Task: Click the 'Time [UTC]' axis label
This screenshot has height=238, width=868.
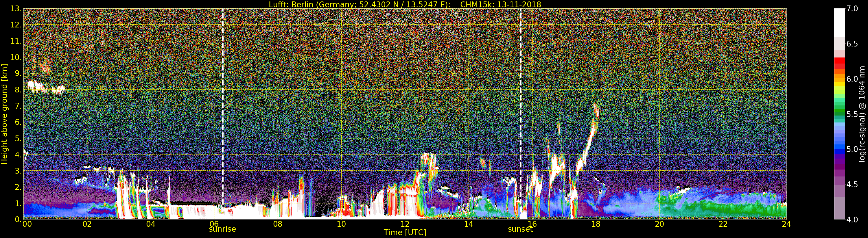Action: tap(405, 233)
